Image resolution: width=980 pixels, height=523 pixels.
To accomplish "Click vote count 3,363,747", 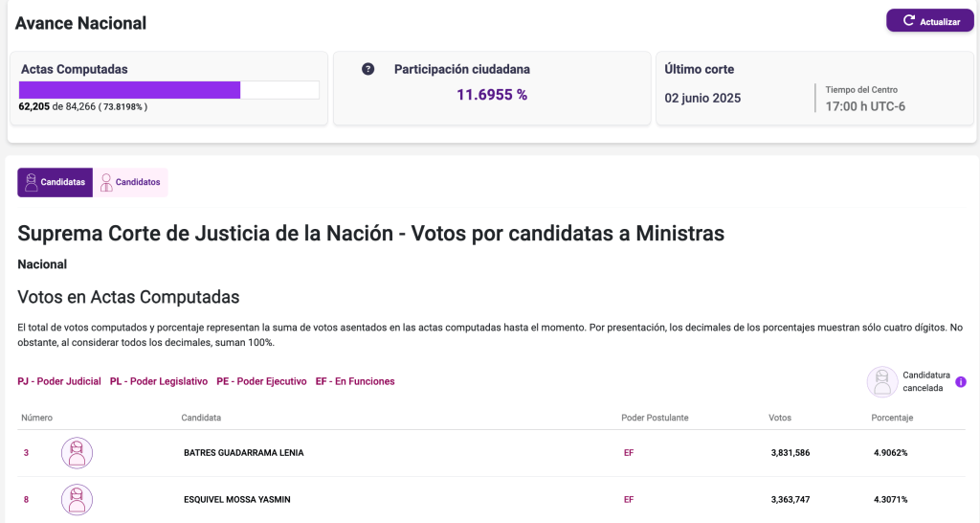I will 790,499.
